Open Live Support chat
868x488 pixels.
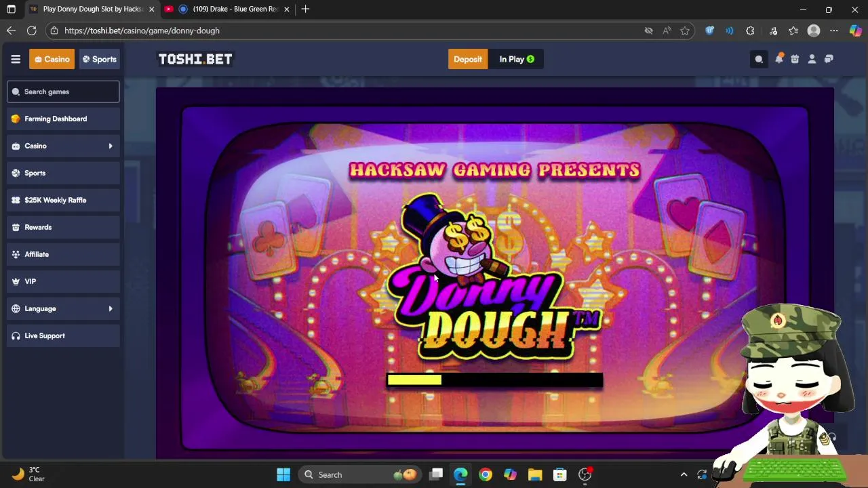click(63, 335)
